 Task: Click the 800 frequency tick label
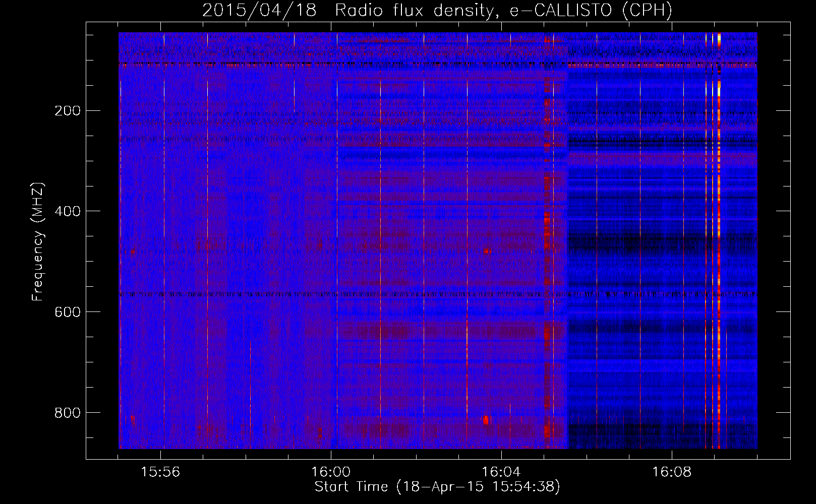coord(68,413)
